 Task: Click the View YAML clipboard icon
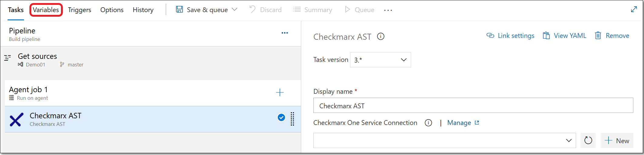546,35
